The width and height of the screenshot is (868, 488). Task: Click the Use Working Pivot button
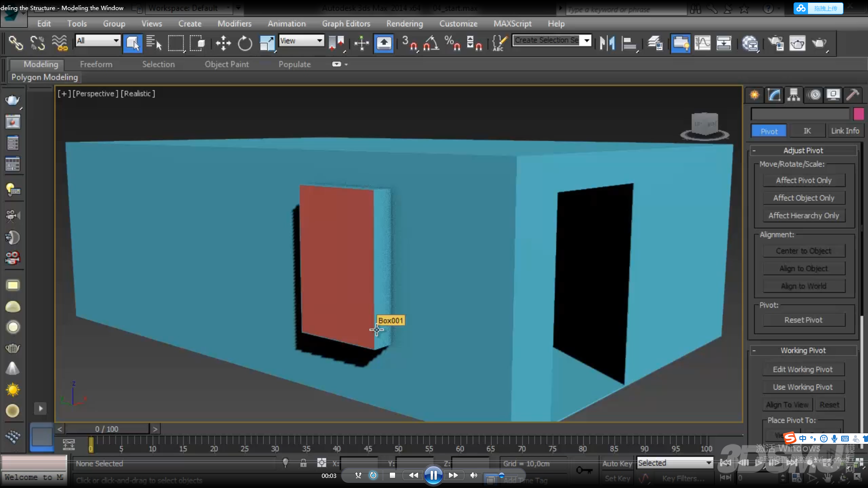803,387
